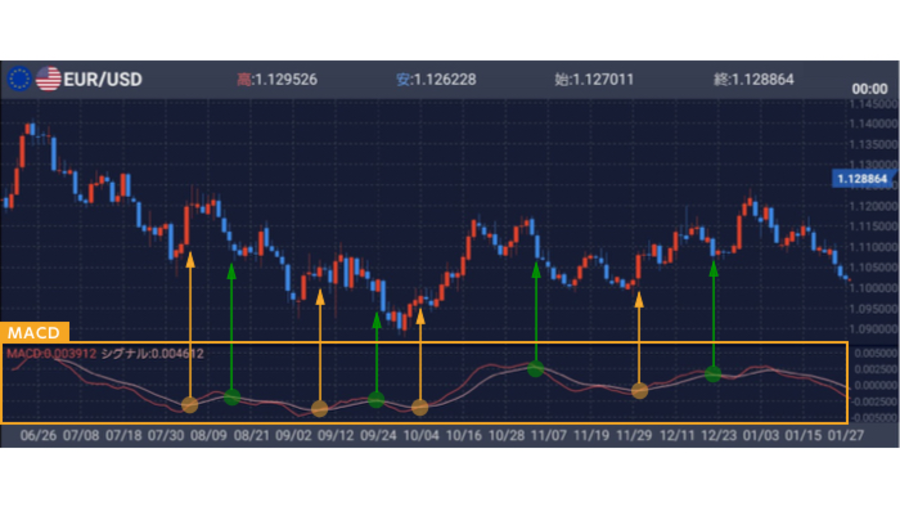Click the green crossover circle above 11/07
This screenshot has height=507, width=900.
[x=535, y=369]
